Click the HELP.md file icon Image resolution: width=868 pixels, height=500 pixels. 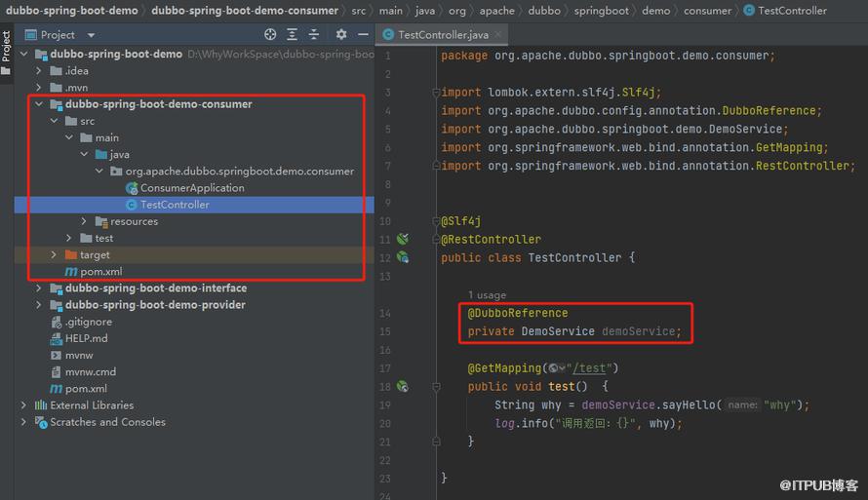(56, 338)
